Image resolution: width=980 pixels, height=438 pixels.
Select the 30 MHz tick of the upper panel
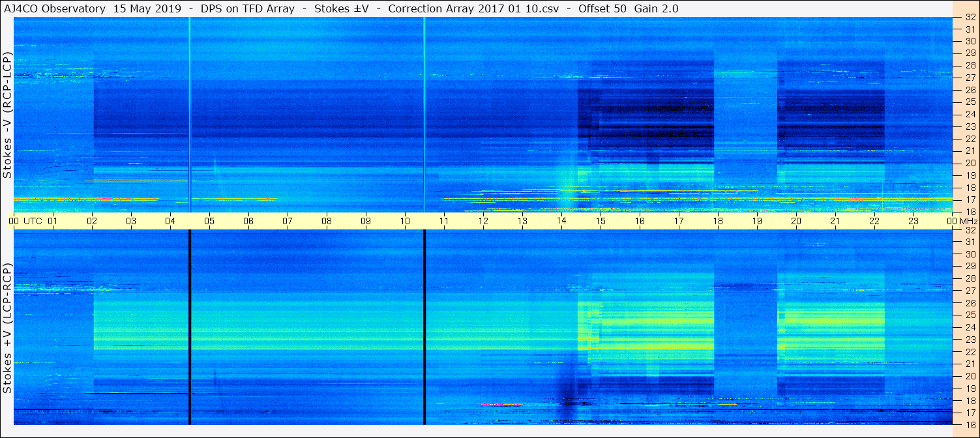coord(970,41)
